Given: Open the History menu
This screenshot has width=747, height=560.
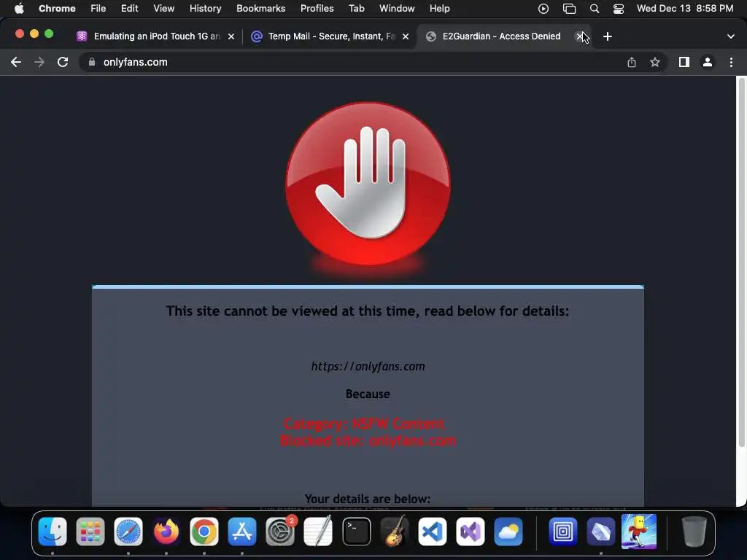Looking at the screenshot, I should (205, 9).
